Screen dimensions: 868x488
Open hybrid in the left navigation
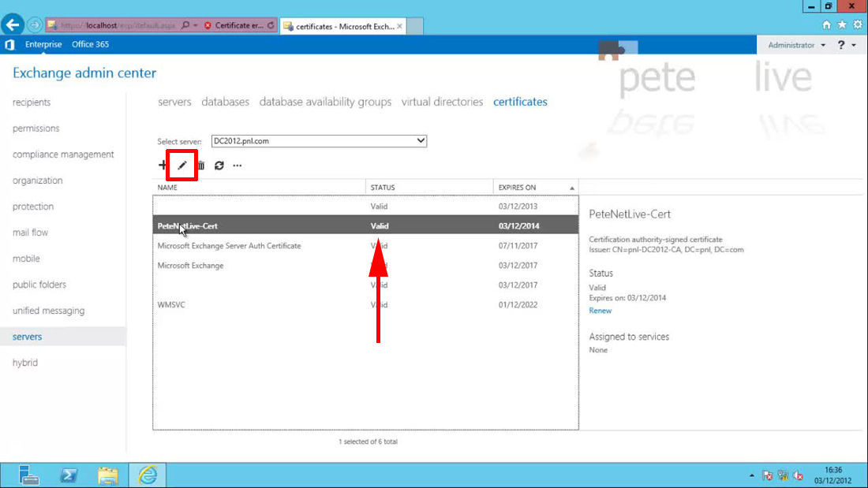point(25,363)
